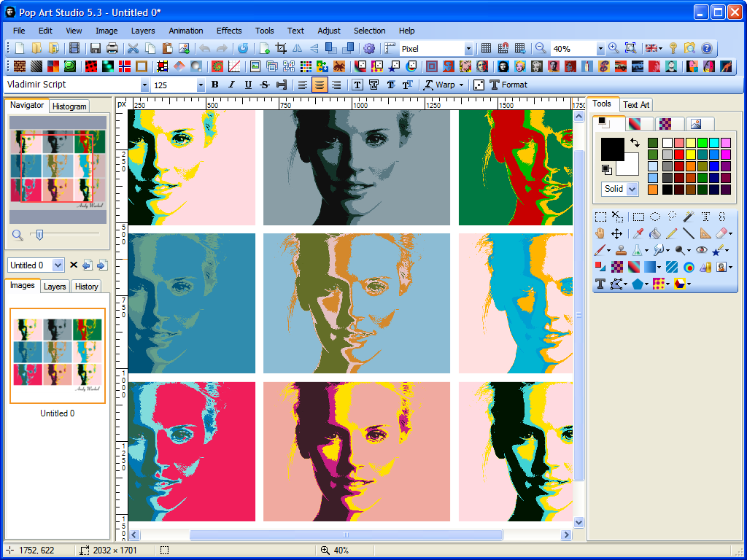Open the settings gear icon

coord(369,48)
